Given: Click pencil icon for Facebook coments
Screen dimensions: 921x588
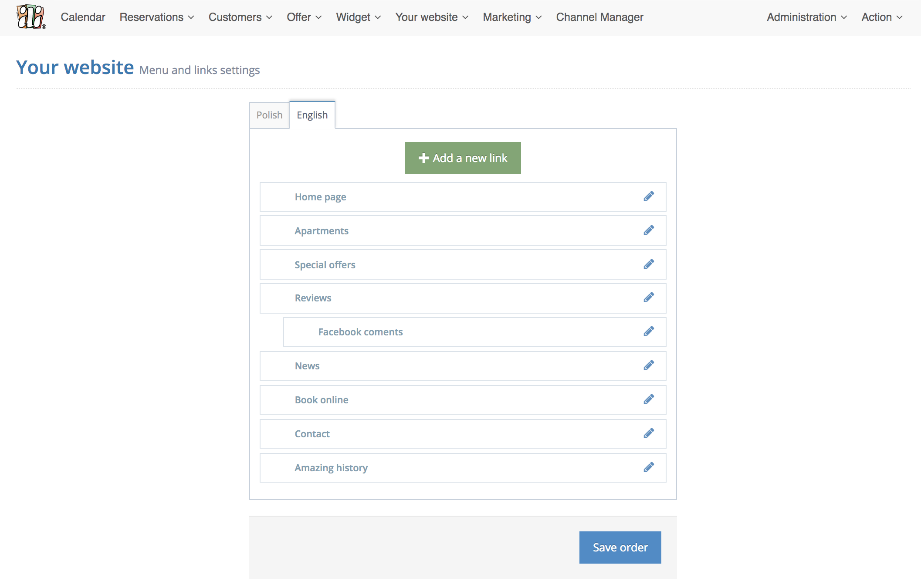Looking at the screenshot, I should pos(648,331).
